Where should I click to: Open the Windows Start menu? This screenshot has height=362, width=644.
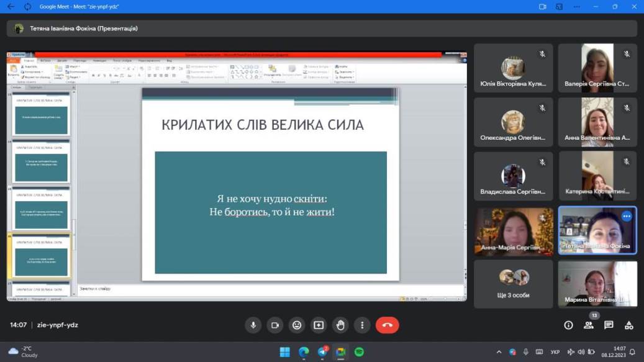click(x=284, y=352)
